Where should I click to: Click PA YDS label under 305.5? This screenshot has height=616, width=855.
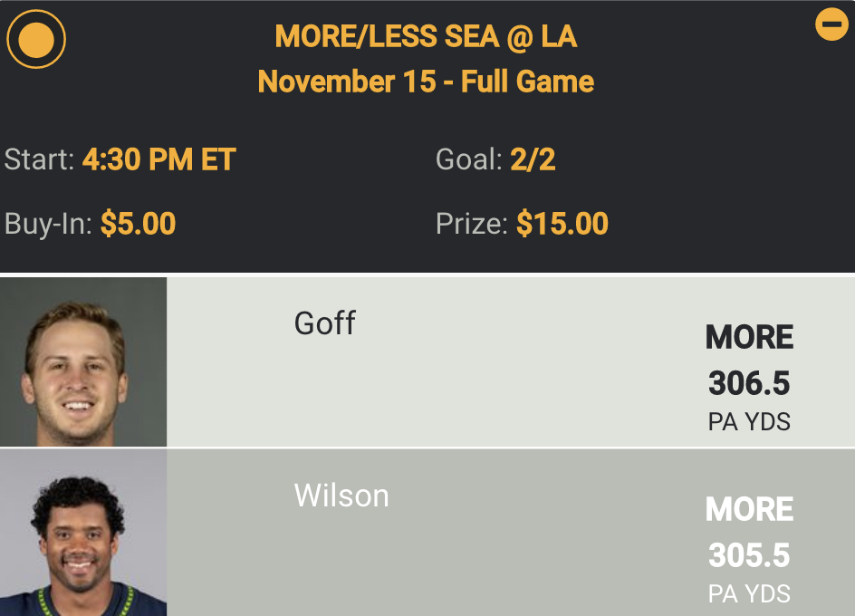coord(749,594)
